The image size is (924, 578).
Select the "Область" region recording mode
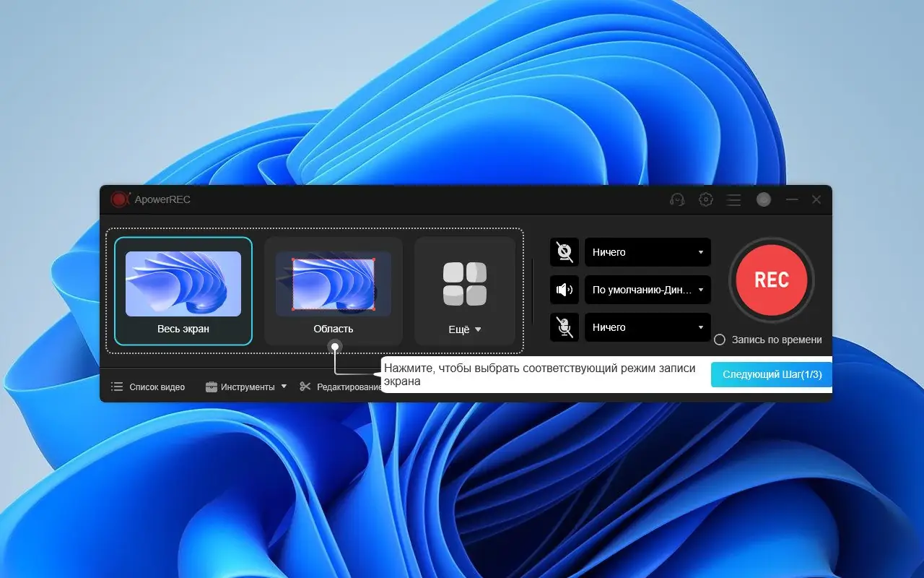click(334, 291)
